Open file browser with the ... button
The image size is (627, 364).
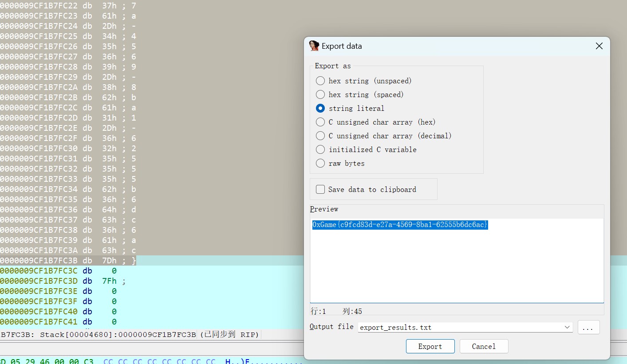tap(588, 327)
